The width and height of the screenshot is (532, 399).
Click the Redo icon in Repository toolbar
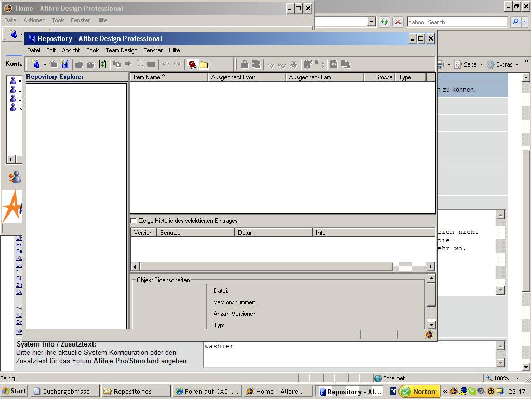tap(177, 64)
